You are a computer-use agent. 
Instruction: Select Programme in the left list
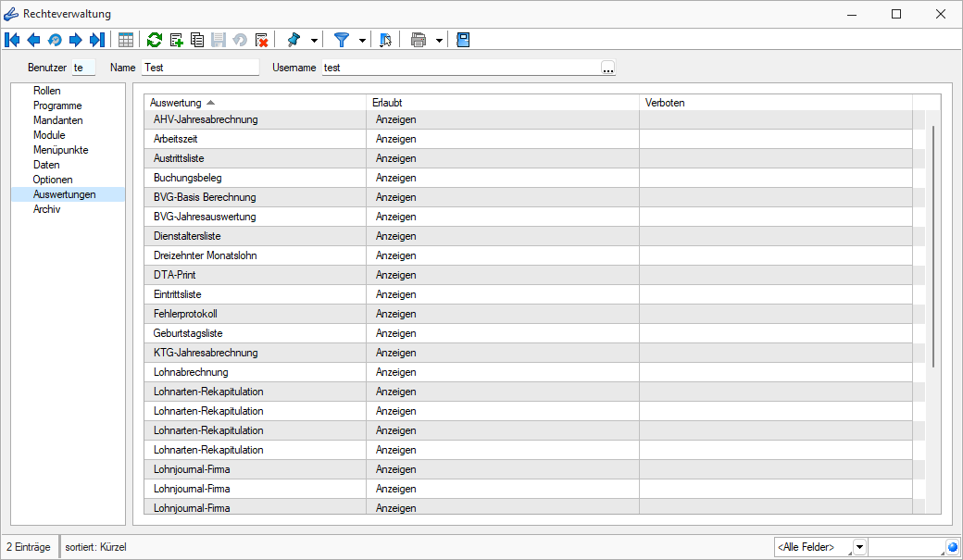click(57, 106)
